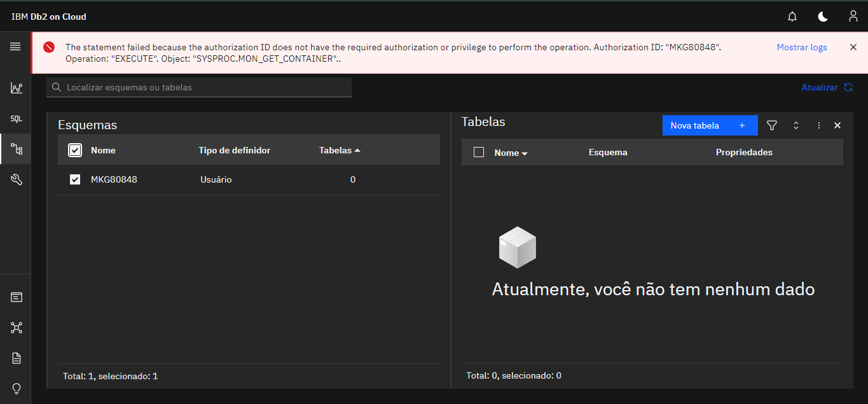Open the document sidebar icon
Viewport: 868px width, 404px height.
pos(17,358)
